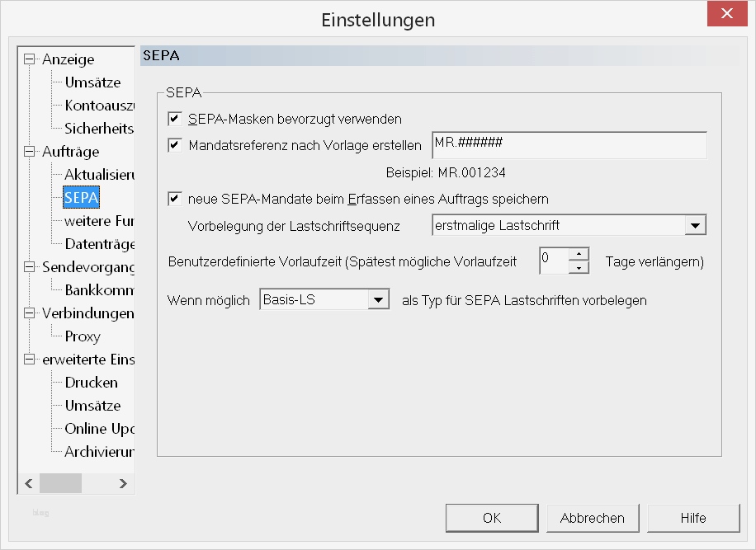Collapse the Verbindungen tree node
The height and width of the screenshot is (550, 756).
point(31,313)
